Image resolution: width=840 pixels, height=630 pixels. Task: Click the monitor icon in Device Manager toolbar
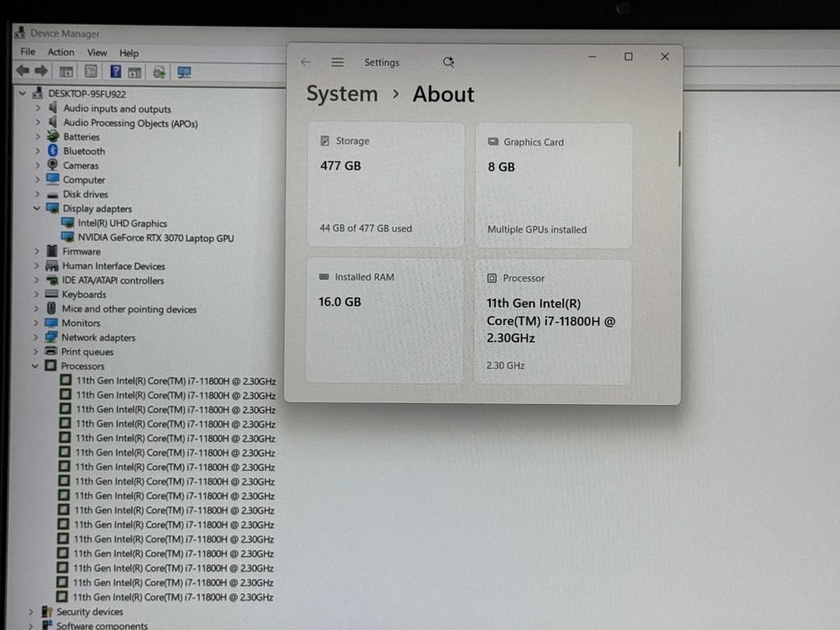point(184,72)
